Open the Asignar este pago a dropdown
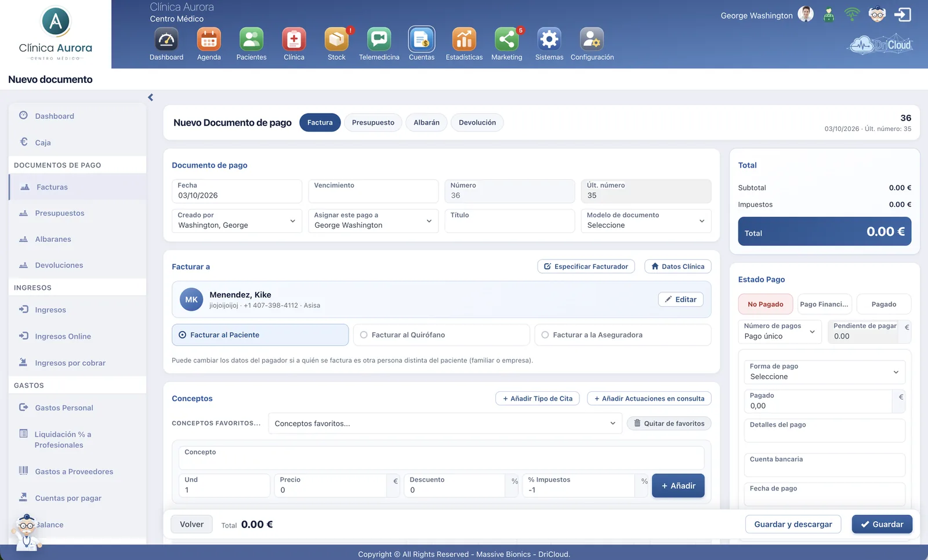Screen dimensions: 928x560 (373, 221)
